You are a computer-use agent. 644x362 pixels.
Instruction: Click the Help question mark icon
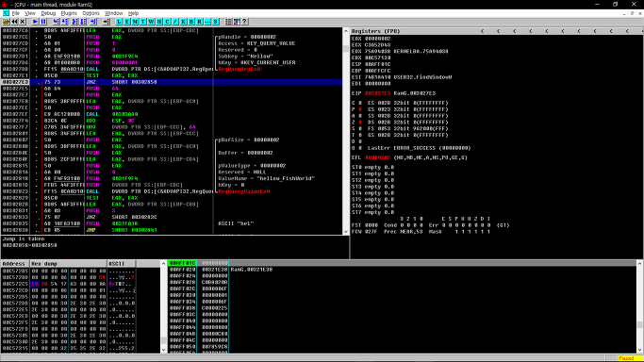pyautogui.click(x=244, y=22)
